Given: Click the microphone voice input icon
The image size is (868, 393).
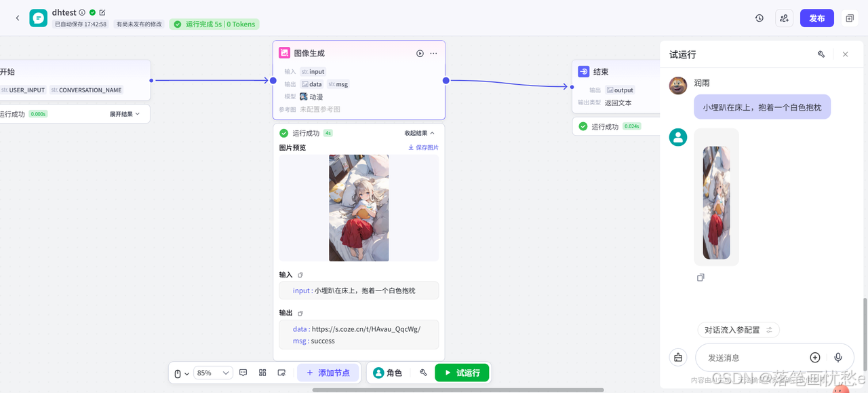Looking at the screenshot, I should [838, 358].
